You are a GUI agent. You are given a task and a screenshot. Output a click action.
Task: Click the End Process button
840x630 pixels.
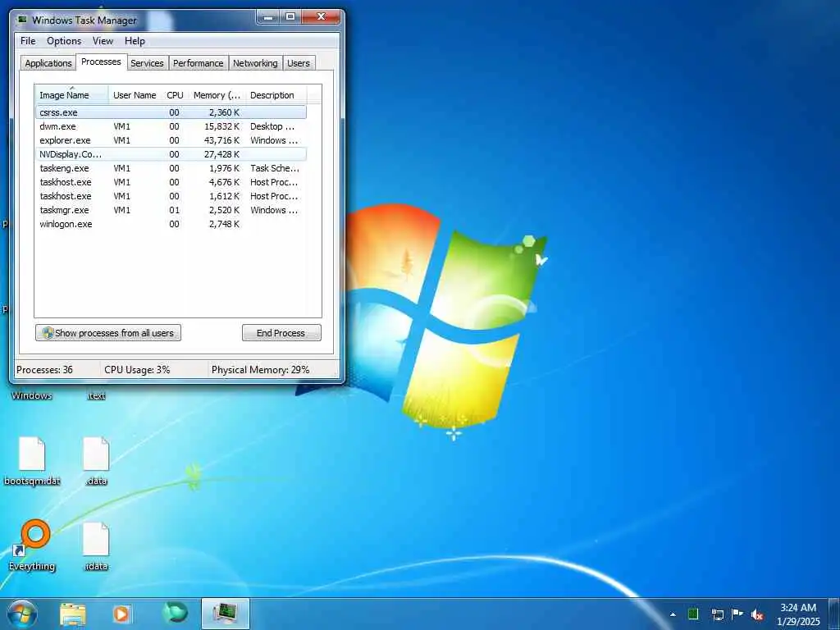(x=282, y=333)
